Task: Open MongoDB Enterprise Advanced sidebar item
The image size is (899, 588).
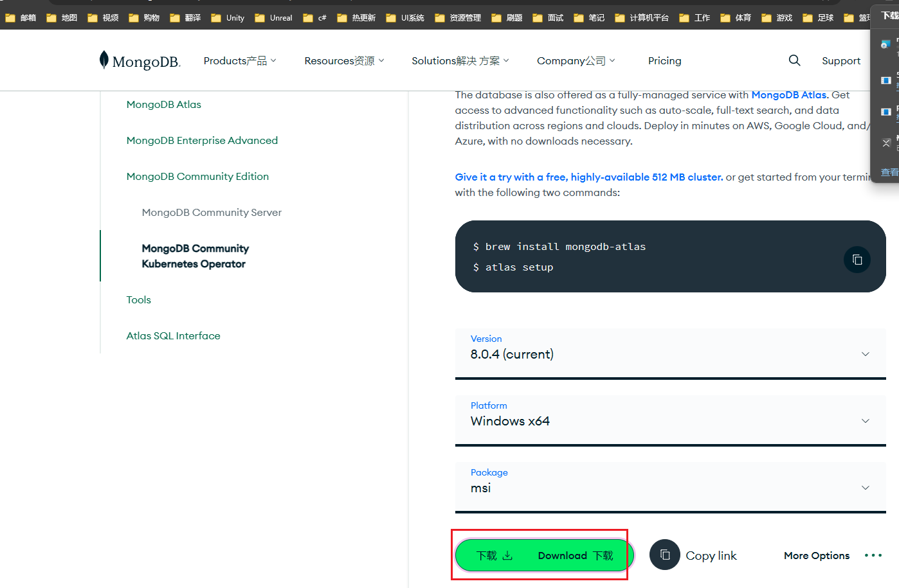Action: point(202,141)
